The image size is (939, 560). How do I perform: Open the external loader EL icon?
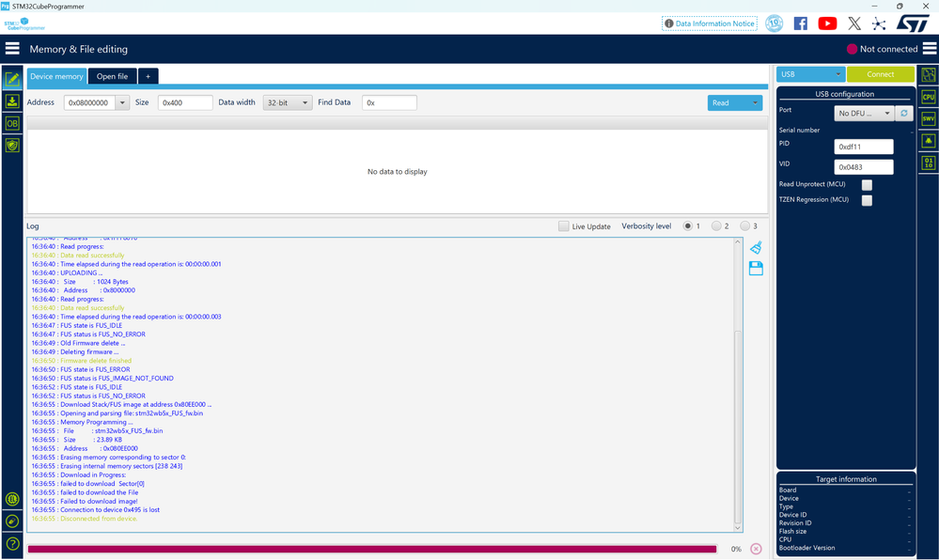pos(12,499)
